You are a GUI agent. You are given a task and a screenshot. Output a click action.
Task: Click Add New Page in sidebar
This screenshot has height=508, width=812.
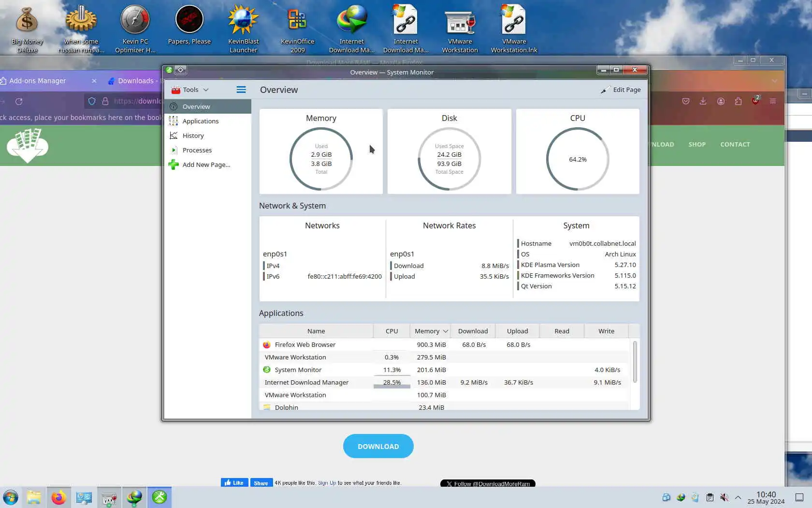point(208,164)
